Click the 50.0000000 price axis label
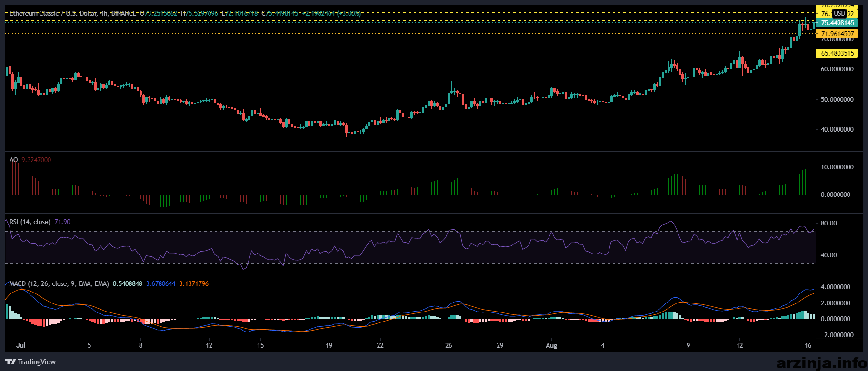The image size is (868, 371). (837, 99)
